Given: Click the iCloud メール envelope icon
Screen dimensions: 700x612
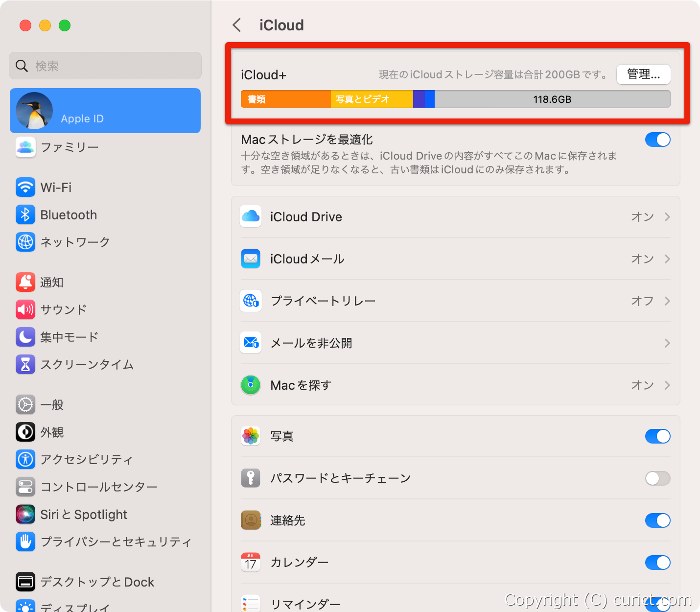Looking at the screenshot, I should click(x=251, y=259).
